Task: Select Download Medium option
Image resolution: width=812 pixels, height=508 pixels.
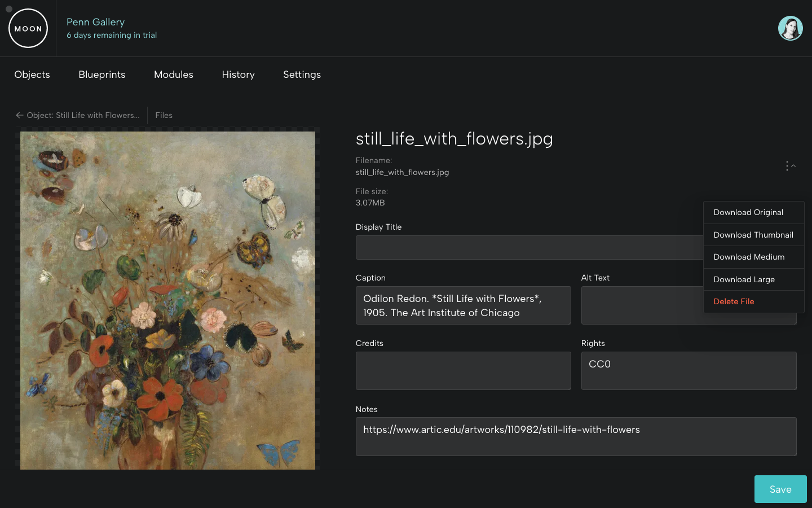Action: [x=754, y=257]
